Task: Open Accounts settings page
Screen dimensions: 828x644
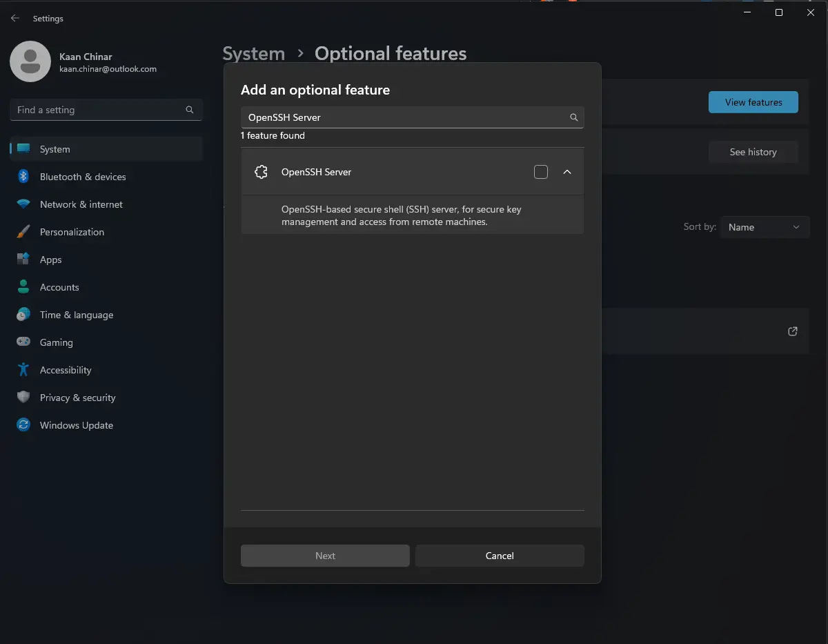Action: 106,287
